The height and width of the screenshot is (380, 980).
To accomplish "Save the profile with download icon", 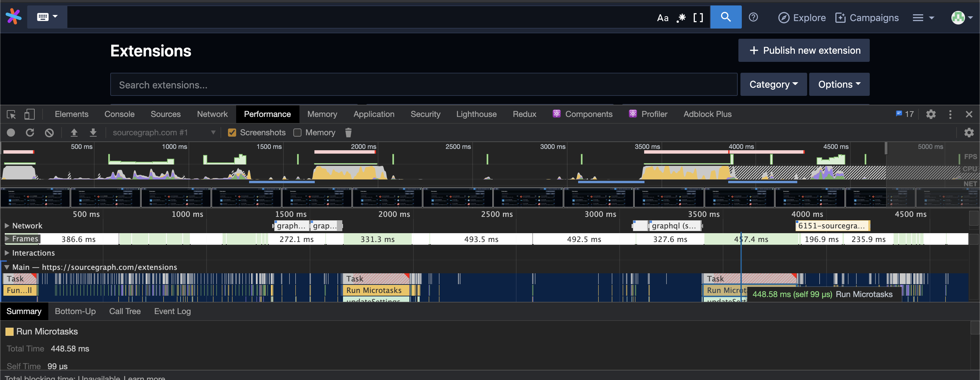I will click(93, 132).
